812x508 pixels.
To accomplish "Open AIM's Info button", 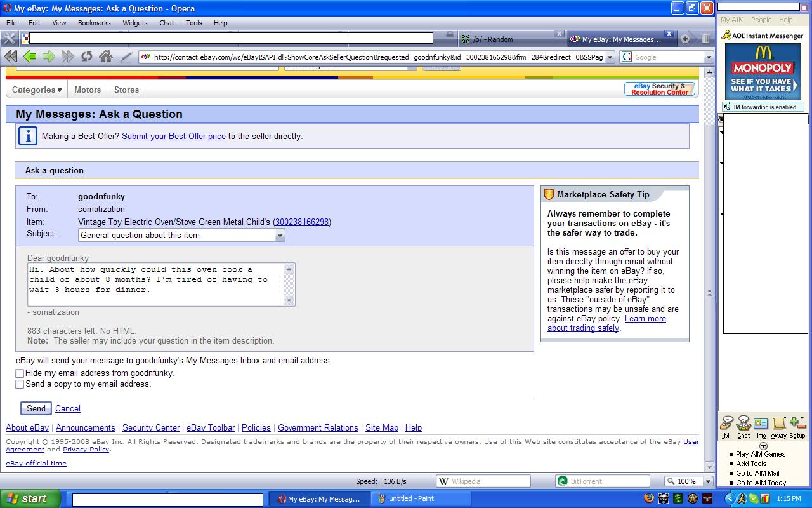I will click(761, 427).
